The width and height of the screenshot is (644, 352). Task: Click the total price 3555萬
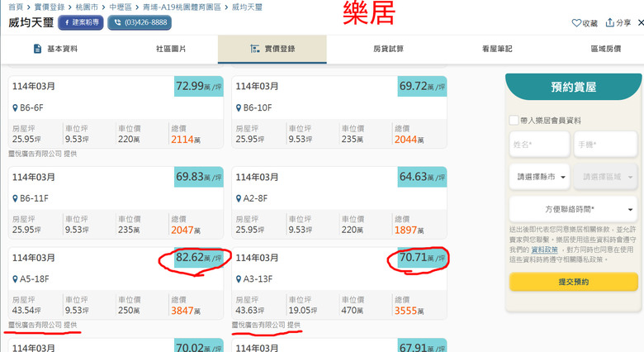[409, 311]
